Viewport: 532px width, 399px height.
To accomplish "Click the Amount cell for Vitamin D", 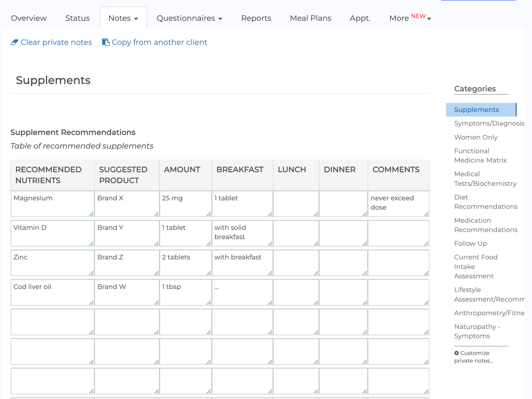I will pyautogui.click(x=185, y=233).
